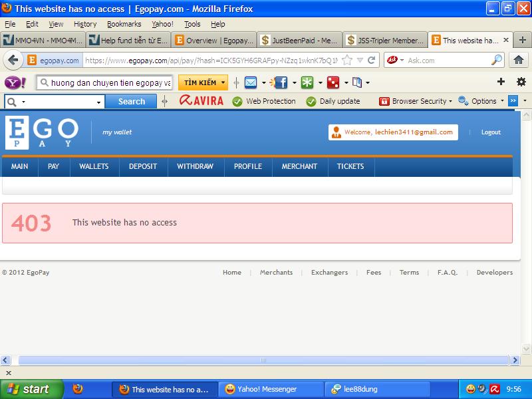
Task: Switch to the Overview | Egopay tab
Action: click(x=213, y=41)
